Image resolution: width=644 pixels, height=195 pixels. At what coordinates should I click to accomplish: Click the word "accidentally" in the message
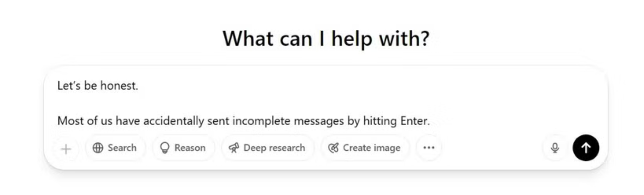(x=173, y=121)
